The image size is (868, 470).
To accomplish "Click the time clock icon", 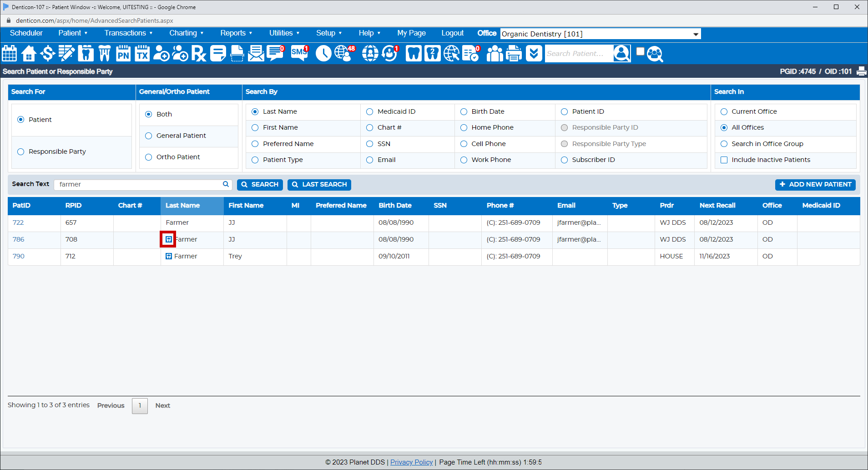I will coord(323,54).
